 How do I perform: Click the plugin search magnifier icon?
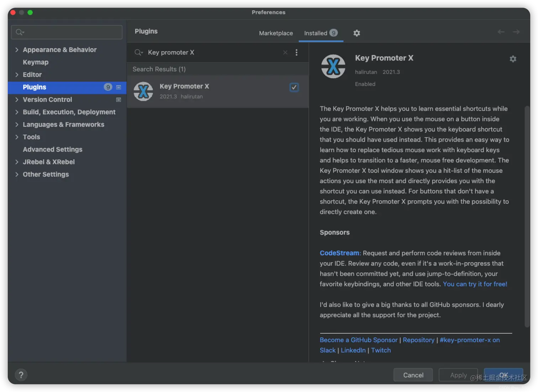(138, 53)
